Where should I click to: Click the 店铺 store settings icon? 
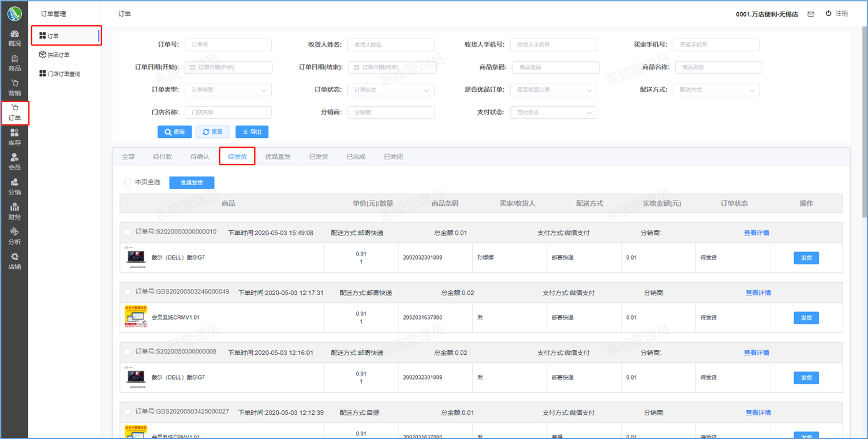pyautogui.click(x=14, y=261)
